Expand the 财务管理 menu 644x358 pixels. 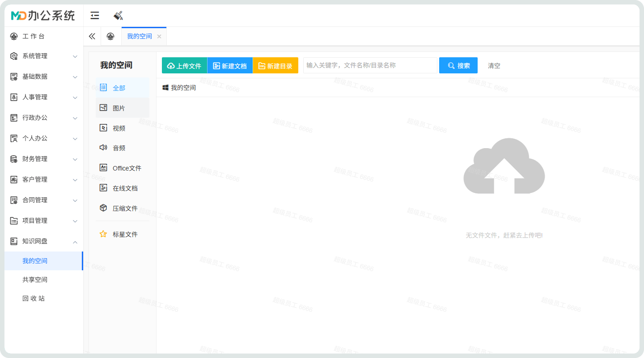pyautogui.click(x=44, y=159)
